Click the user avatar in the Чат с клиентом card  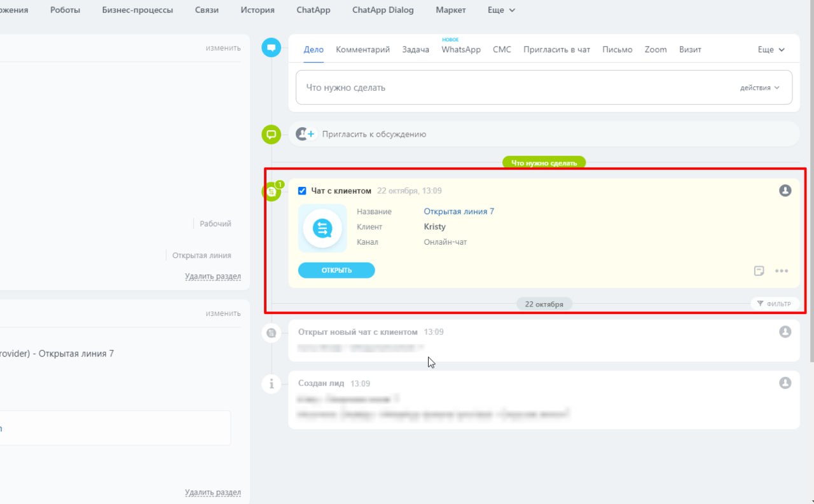point(785,191)
